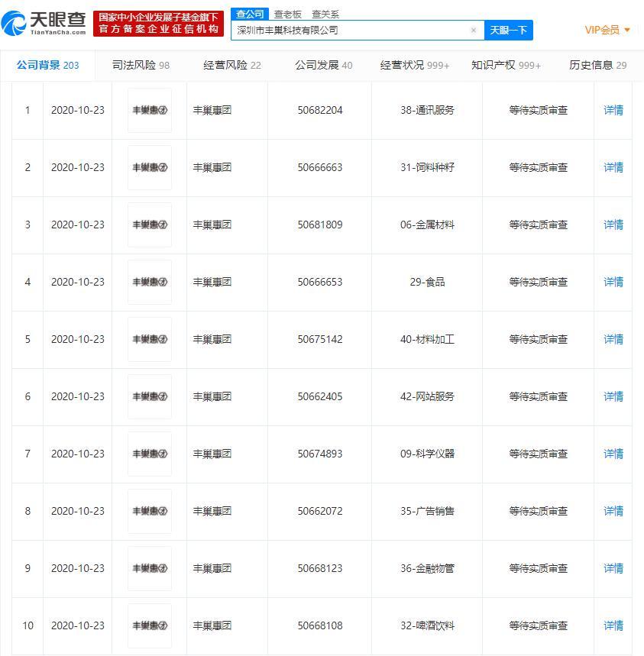The height and width of the screenshot is (656, 644).
Task: Open 详情 for the 06-金属材料 row
Action: click(x=613, y=225)
